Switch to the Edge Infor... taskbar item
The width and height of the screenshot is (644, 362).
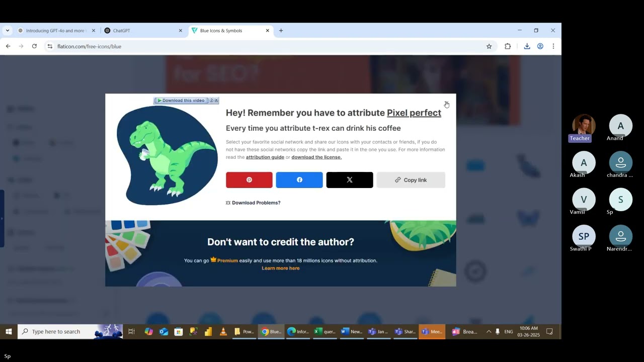click(298, 332)
